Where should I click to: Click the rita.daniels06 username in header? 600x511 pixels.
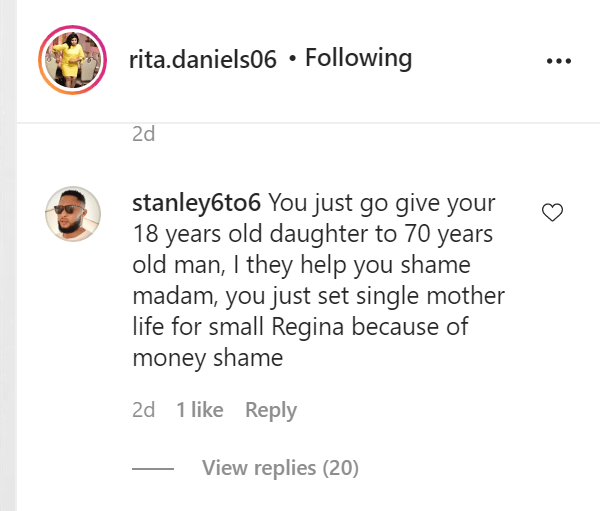tap(202, 59)
